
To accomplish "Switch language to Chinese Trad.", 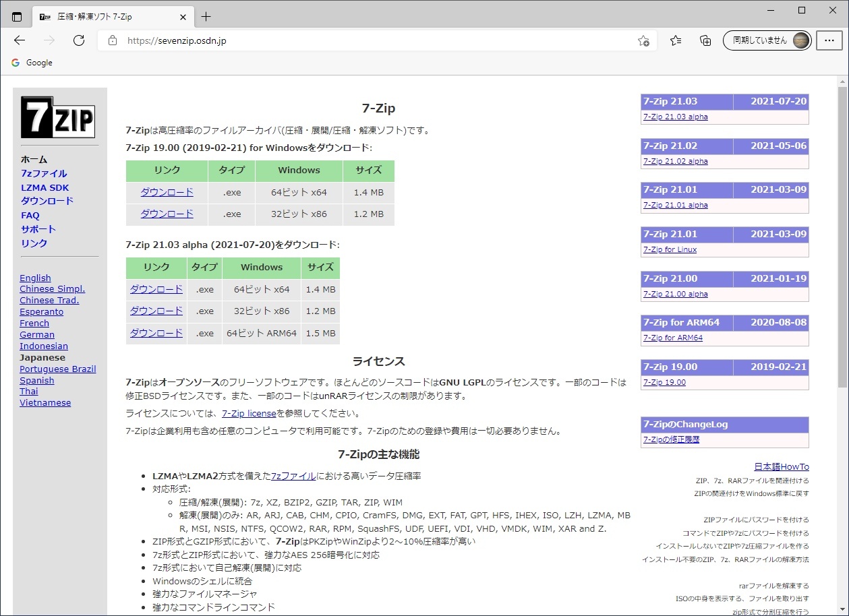I will (49, 300).
